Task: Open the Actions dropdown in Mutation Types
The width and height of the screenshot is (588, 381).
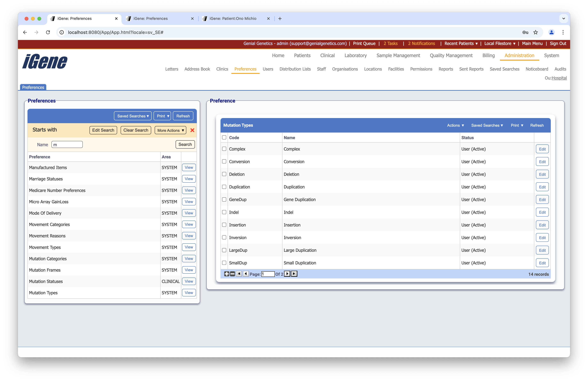Action: [x=455, y=125]
